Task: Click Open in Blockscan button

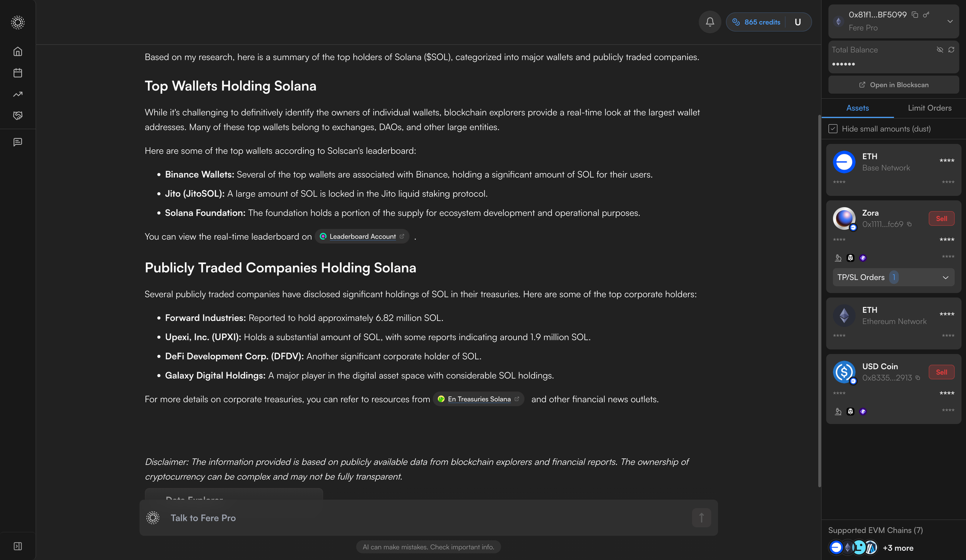Action: pyautogui.click(x=894, y=85)
